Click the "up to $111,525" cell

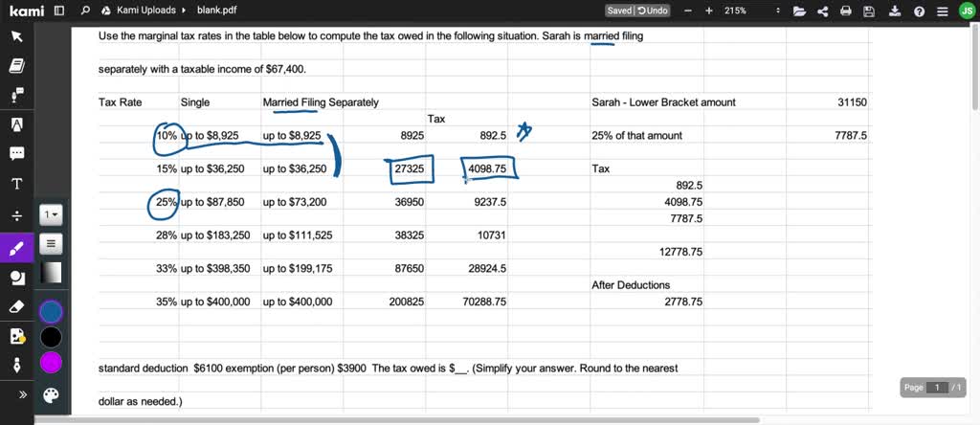[298, 235]
